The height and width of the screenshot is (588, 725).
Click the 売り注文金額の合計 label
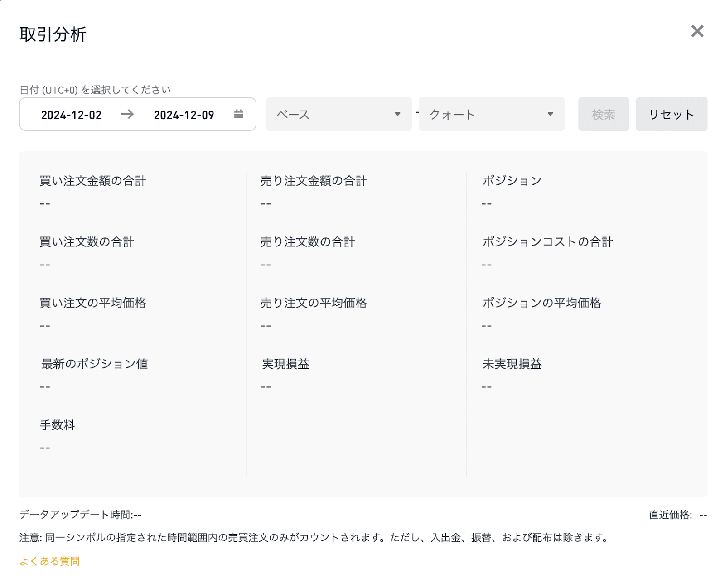314,181
